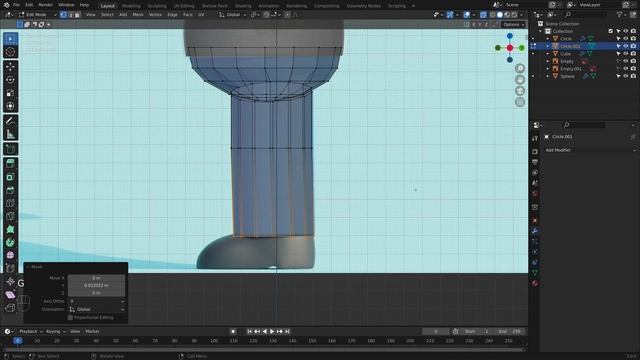Open the Render menu
This screenshot has height=360, width=640.
(46, 5)
